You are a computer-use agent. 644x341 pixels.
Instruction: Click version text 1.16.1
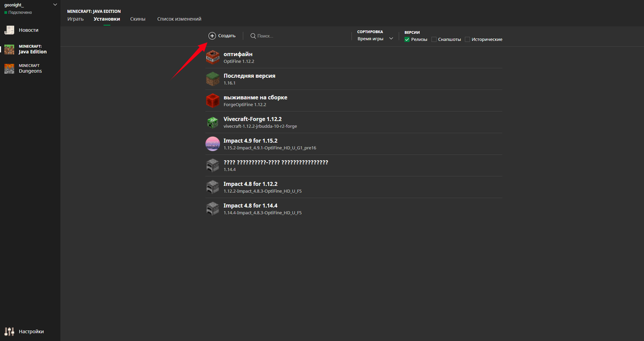230,83
